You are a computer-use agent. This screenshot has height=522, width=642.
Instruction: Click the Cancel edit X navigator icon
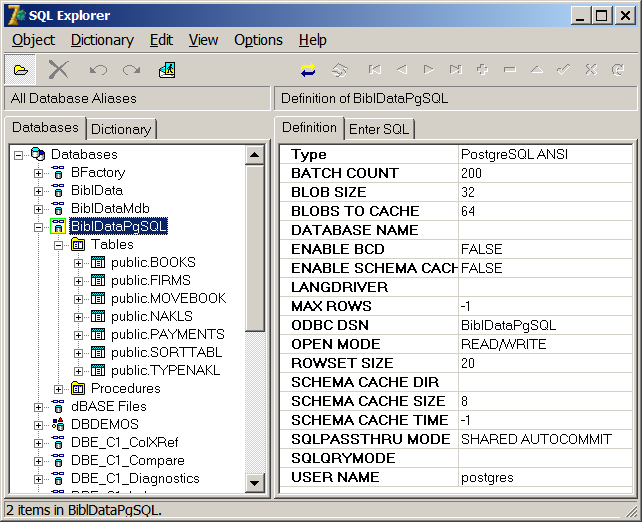coord(591,70)
